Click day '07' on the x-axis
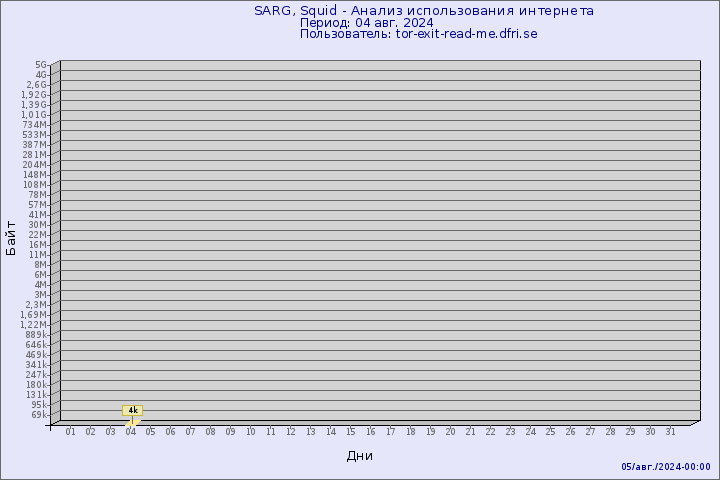Image resolution: width=720 pixels, height=480 pixels. (191, 432)
